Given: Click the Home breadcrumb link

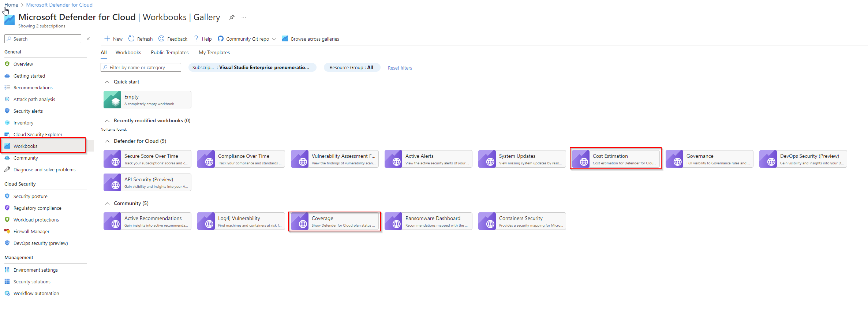Looking at the screenshot, I should point(11,5).
